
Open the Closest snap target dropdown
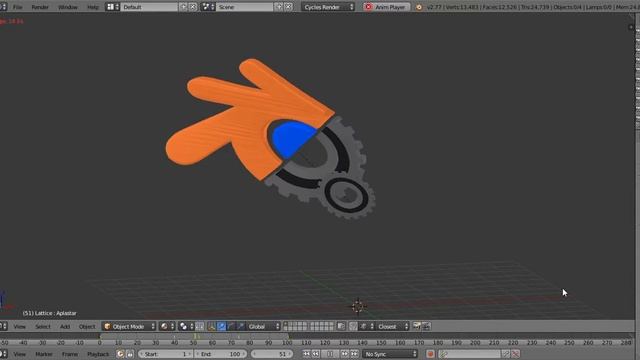392,326
